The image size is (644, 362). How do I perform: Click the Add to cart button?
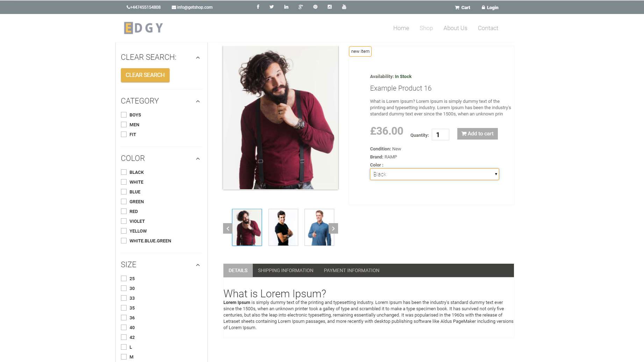click(x=478, y=134)
